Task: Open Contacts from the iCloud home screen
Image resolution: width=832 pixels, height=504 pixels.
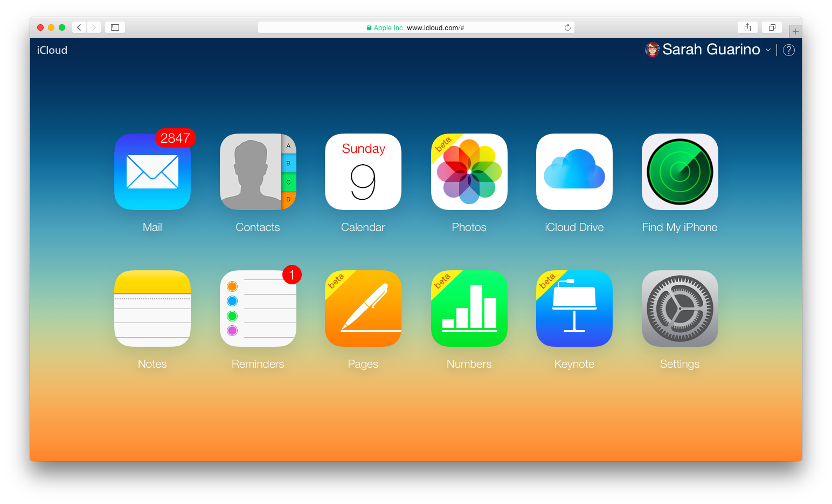Action: (x=258, y=172)
